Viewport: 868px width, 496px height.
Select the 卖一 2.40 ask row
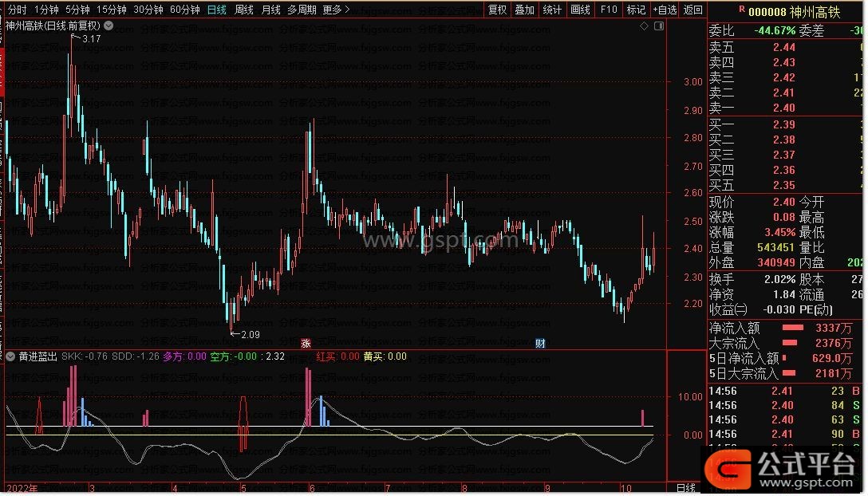[x=785, y=108]
